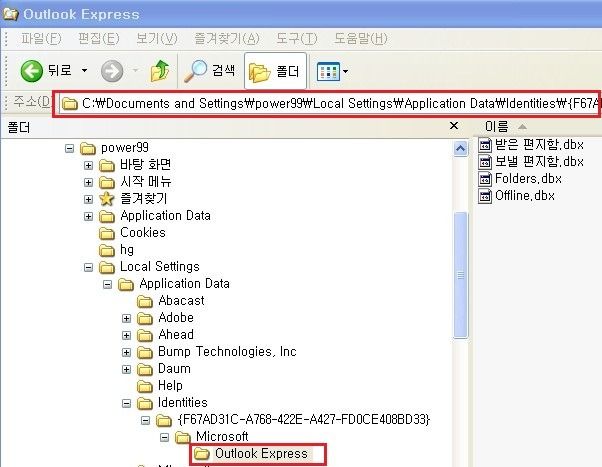Expand the 시작 메뉴 tree node
The image size is (602, 467).
click(x=88, y=182)
